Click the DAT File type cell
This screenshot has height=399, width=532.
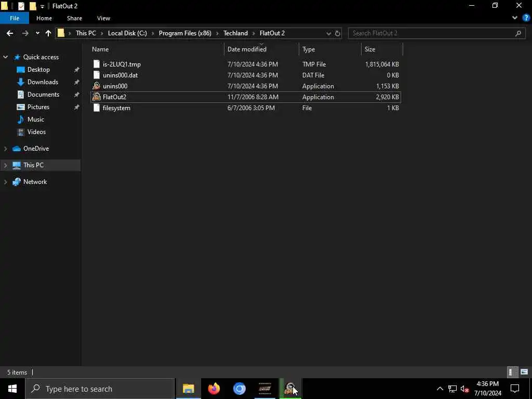[x=313, y=75]
